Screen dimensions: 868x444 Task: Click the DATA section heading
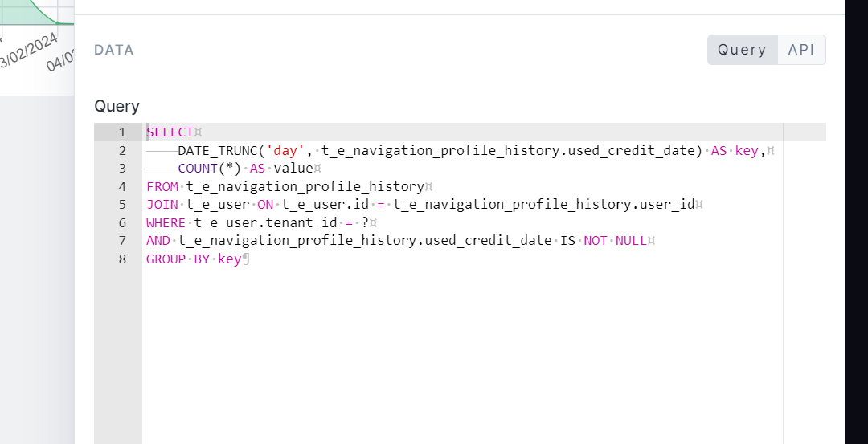click(114, 50)
